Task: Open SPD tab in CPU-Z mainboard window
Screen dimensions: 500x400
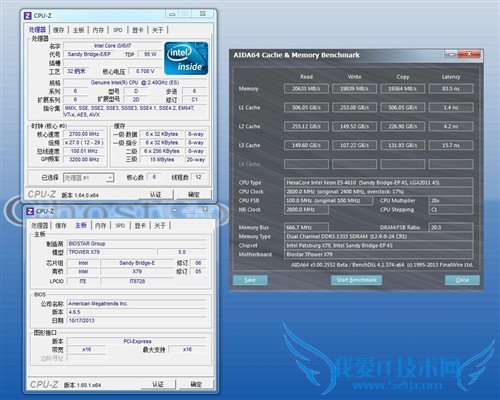Action: pyautogui.click(x=120, y=226)
